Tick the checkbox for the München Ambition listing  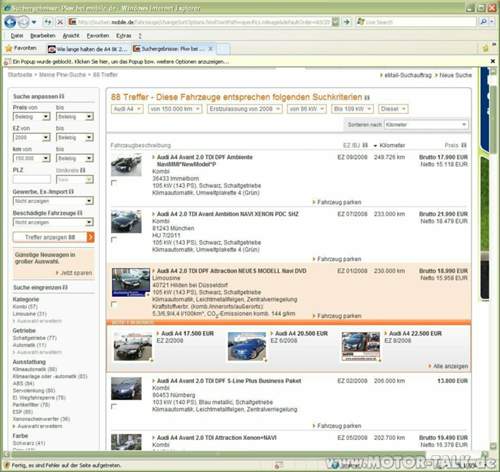click(x=114, y=239)
